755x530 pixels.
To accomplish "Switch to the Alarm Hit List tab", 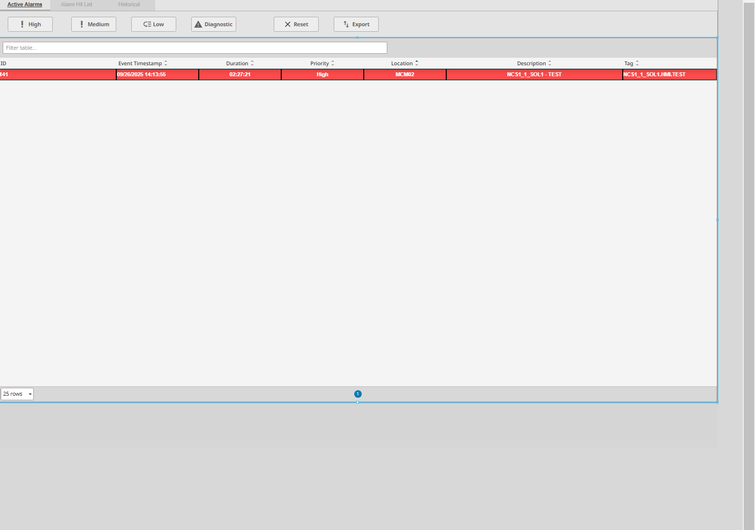I will pyautogui.click(x=77, y=5).
